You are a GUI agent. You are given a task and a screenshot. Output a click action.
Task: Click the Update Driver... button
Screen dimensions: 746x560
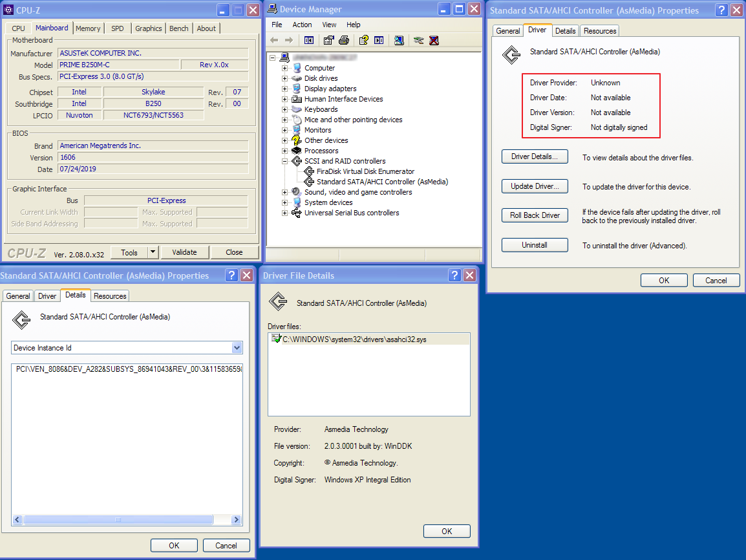click(x=535, y=186)
